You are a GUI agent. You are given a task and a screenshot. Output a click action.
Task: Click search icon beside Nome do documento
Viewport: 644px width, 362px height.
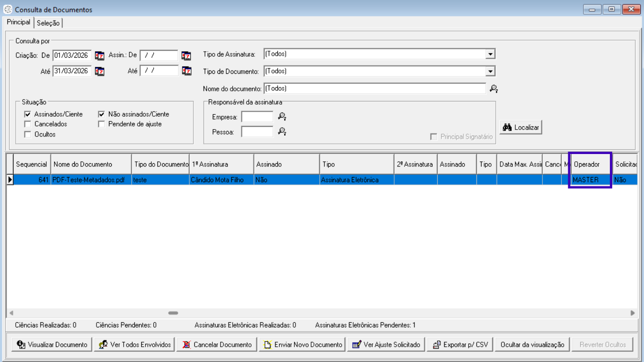pos(494,89)
